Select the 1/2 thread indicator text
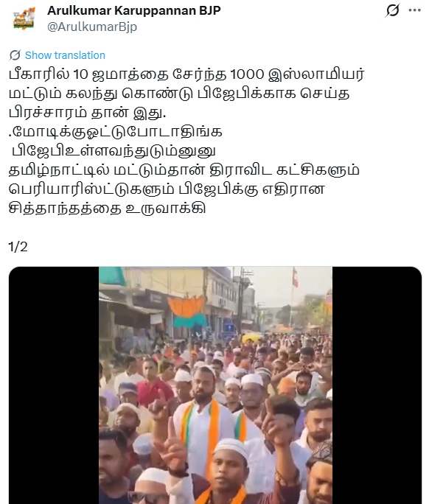Image resolution: width=429 pixels, height=504 pixels. coord(18,247)
